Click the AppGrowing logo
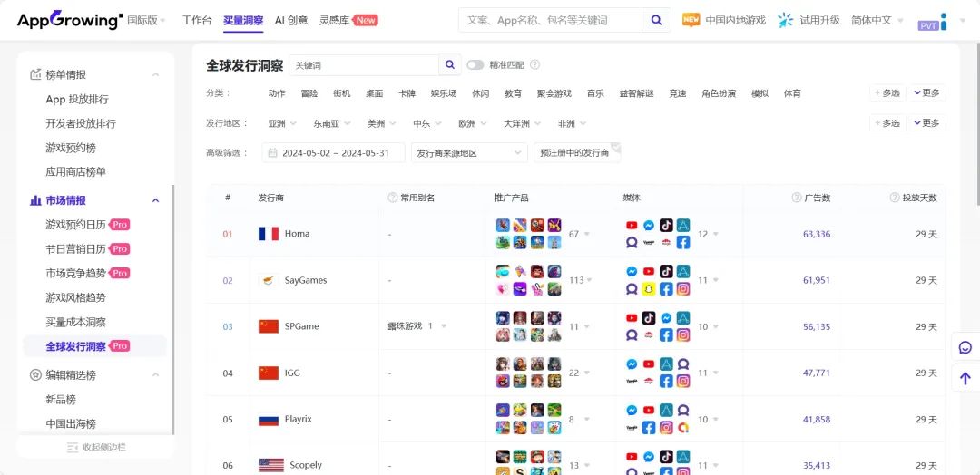Viewport: 980px width, 475px height. click(70, 20)
